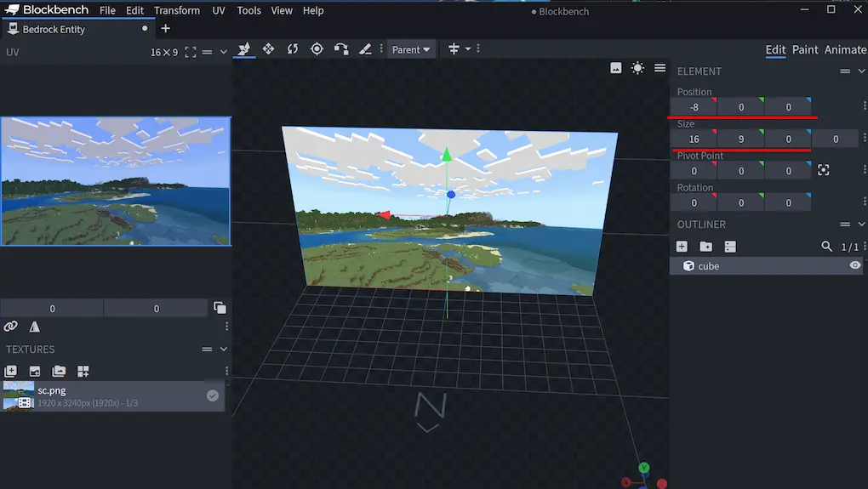Image resolution: width=868 pixels, height=489 pixels.
Task: Edit Size X value 16
Action: click(x=694, y=139)
